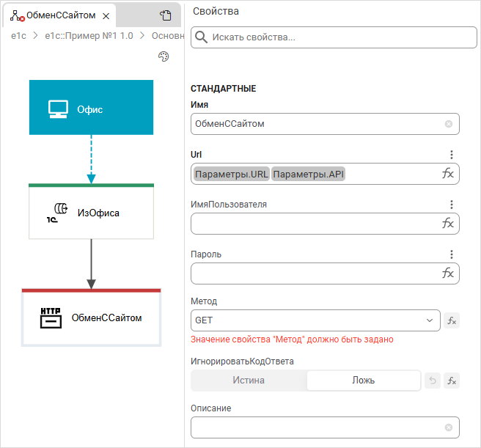Clear the Имя field with the x icon

(x=449, y=124)
